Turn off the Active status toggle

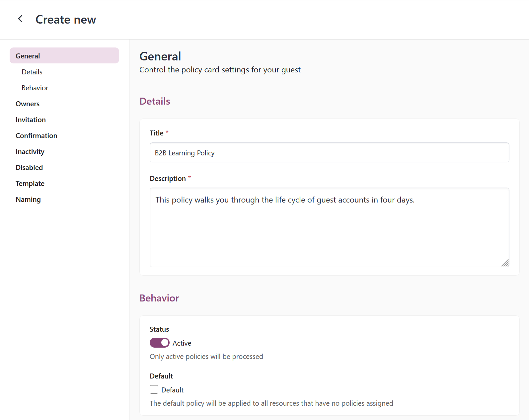[160, 343]
